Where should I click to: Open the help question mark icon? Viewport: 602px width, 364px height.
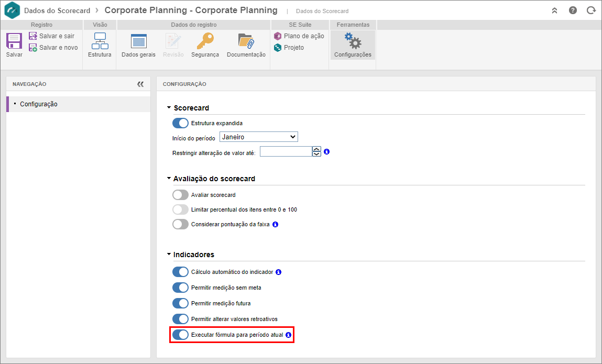point(573,10)
